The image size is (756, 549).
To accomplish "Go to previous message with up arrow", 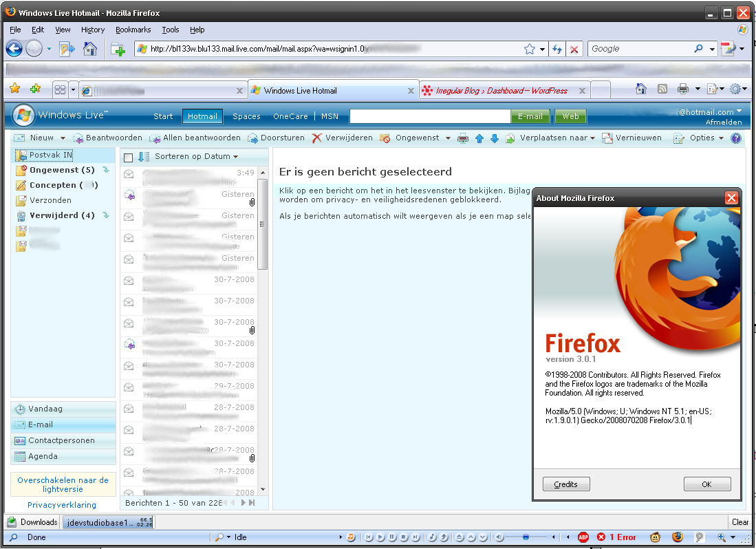I will pyautogui.click(x=479, y=139).
